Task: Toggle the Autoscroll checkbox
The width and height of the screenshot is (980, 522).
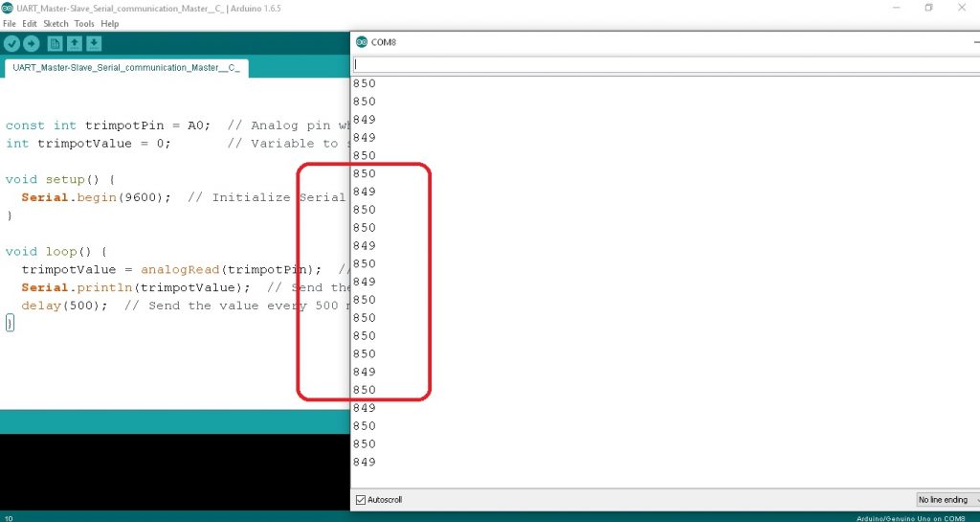Action: pos(360,500)
